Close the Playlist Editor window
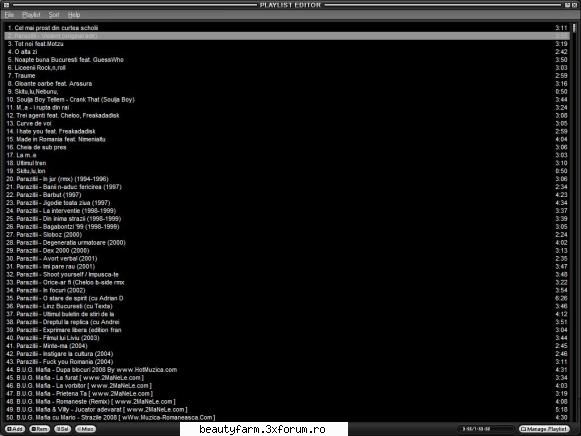The height and width of the screenshot is (436, 581). click(574, 5)
